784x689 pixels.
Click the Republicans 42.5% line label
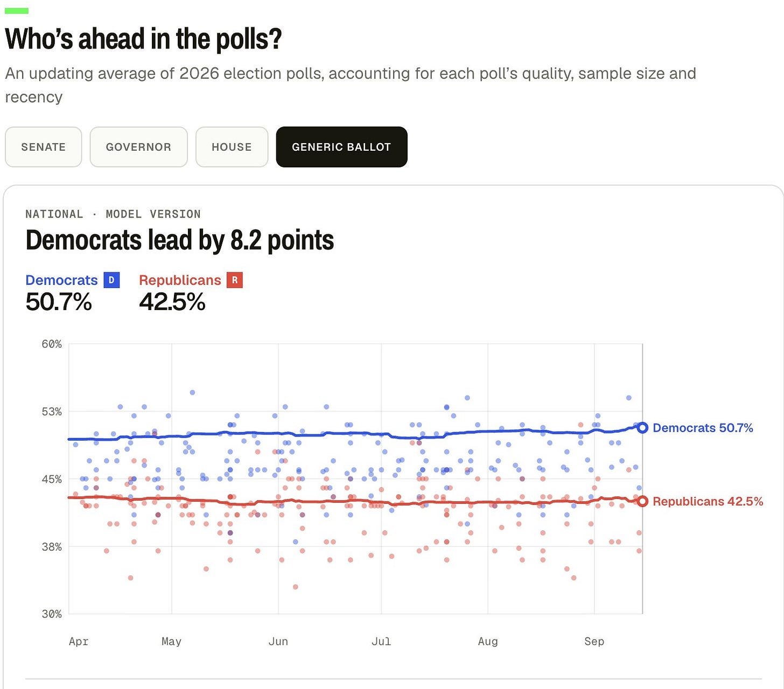pos(708,501)
